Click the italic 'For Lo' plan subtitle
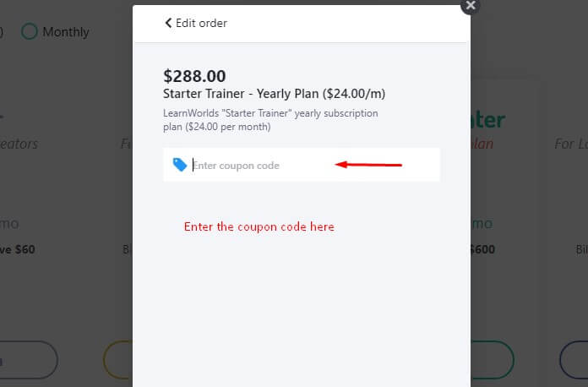This screenshot has width=588, height=387. pyautogui.click(x=571, y=144)
